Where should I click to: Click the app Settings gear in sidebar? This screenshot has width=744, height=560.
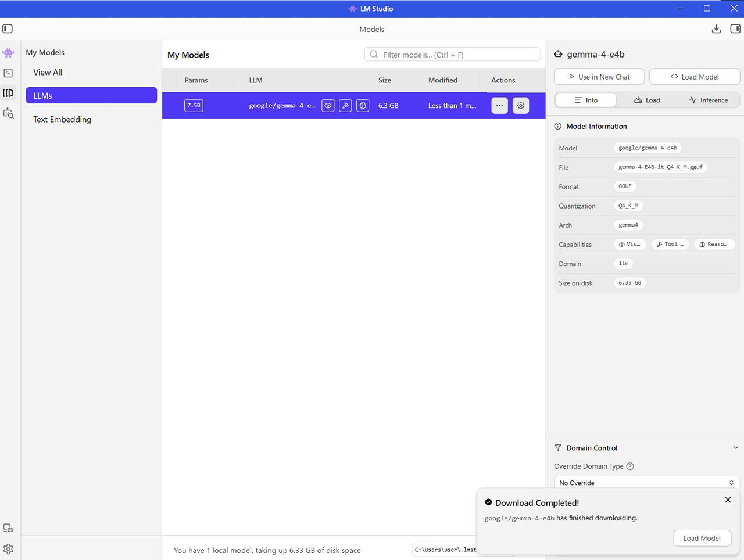8,549
